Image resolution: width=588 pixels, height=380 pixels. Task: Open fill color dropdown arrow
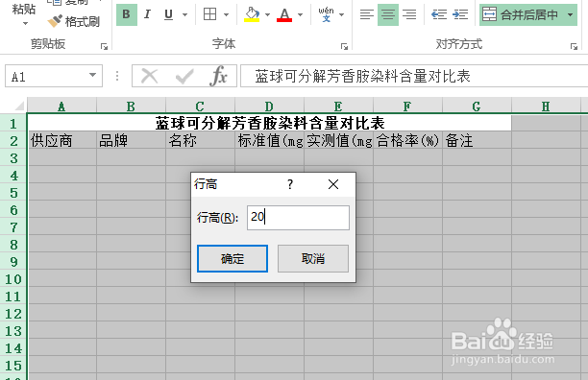pos(267,15)
